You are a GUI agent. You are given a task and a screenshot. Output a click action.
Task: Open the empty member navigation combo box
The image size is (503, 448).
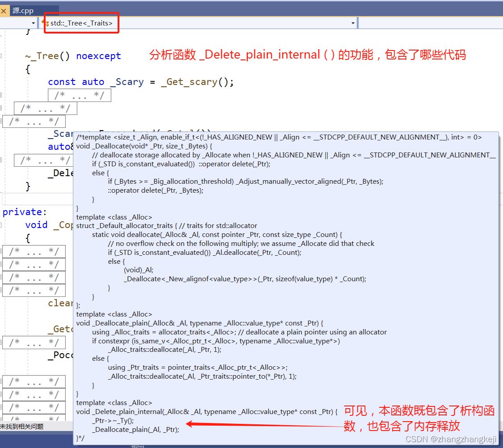click(431, 23)
